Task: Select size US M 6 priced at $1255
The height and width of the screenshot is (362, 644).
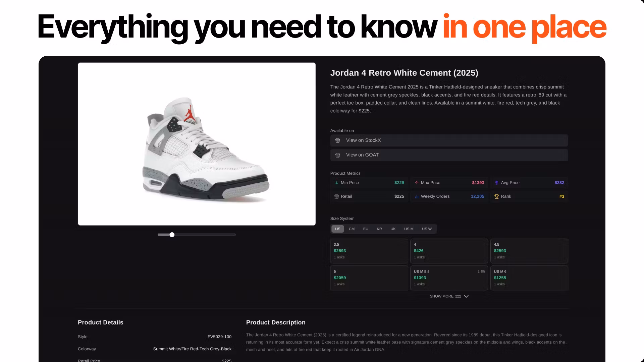Action: 529,278
